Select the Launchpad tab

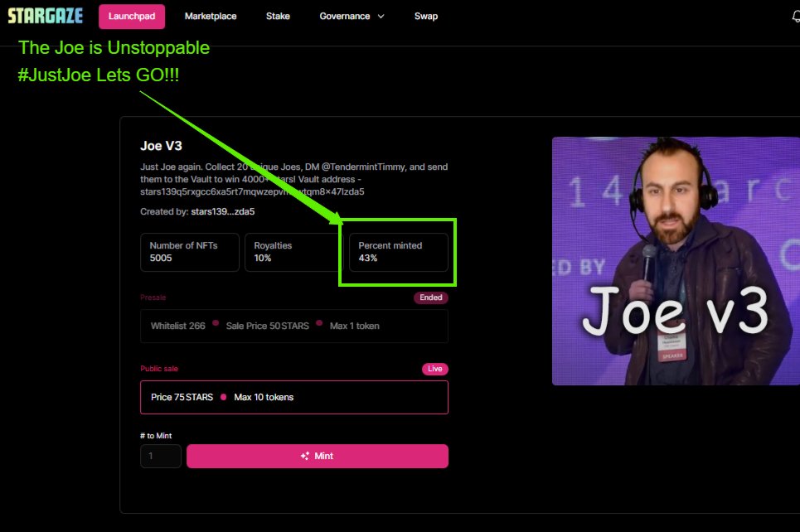(132, 17)
